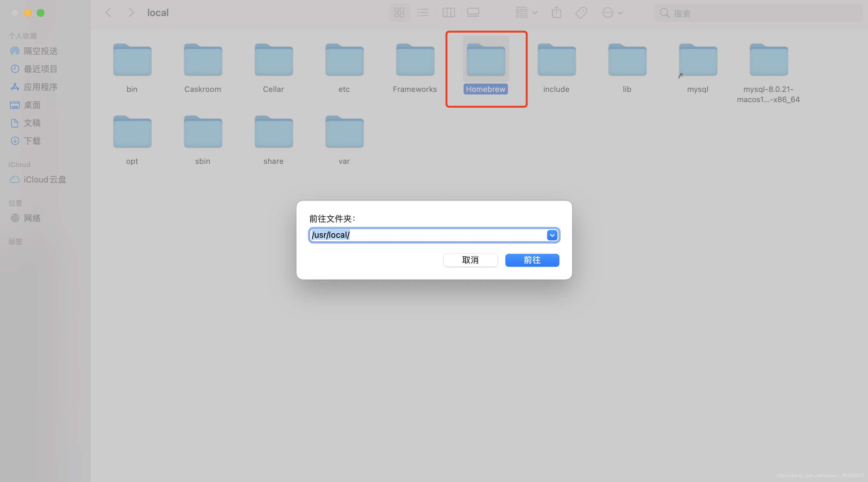Switch to icon grid view

pyautogui.click(x=399, y=13)
